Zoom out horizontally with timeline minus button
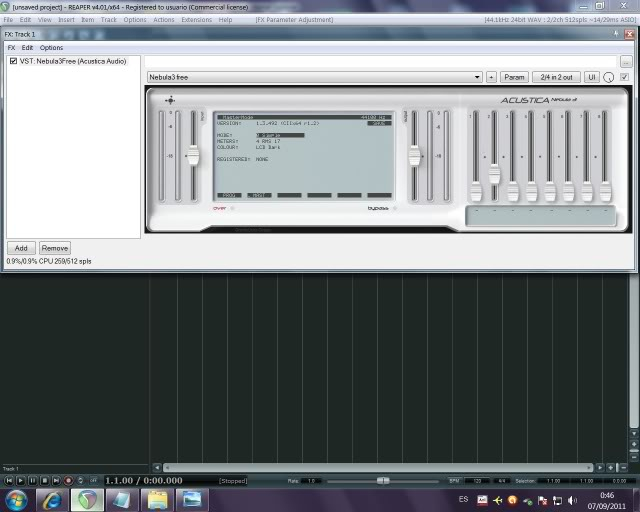Screen dimensions: 640x512 click(x=624, y=467)
